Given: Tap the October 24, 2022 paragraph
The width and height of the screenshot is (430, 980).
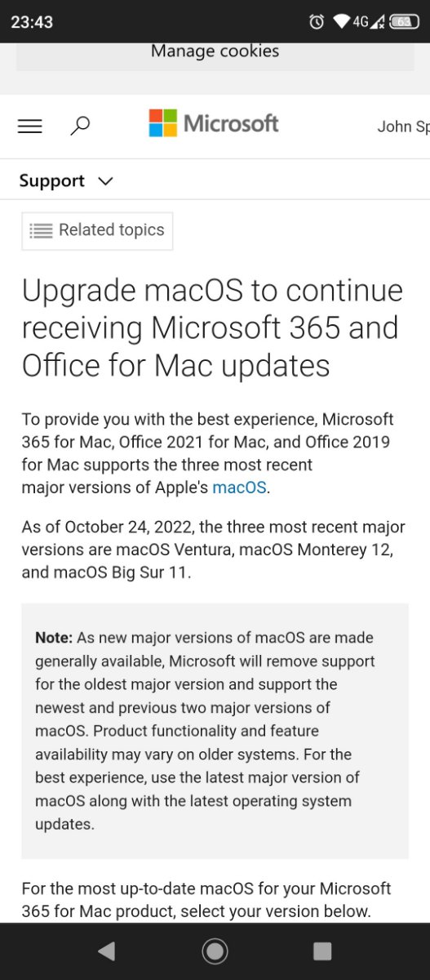Looking at the screenshot, I should click(x=213, y=550).
